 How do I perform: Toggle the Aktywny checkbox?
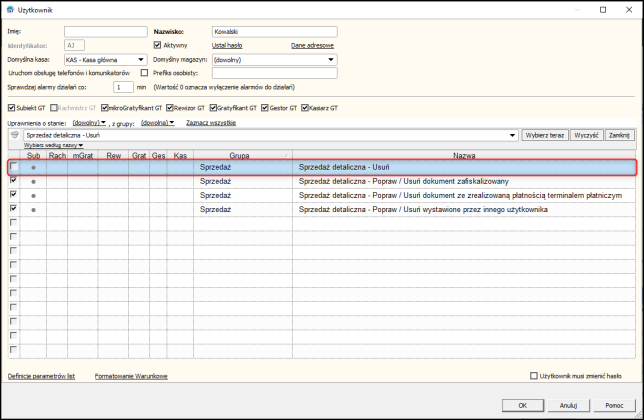pos(157,45)
